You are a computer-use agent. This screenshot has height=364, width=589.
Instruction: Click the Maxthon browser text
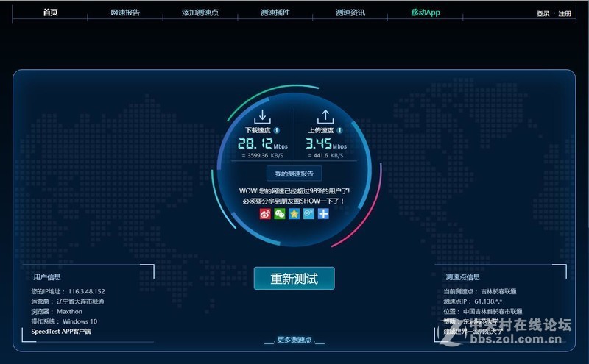[69, 312]
